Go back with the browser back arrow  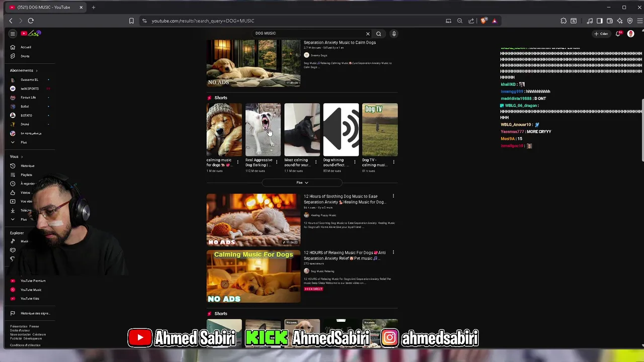point(11,21)
